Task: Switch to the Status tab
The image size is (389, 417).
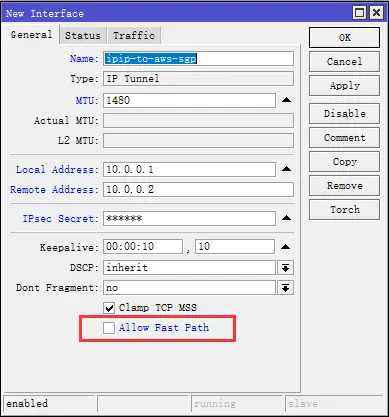Action: [x=83, y=35]
